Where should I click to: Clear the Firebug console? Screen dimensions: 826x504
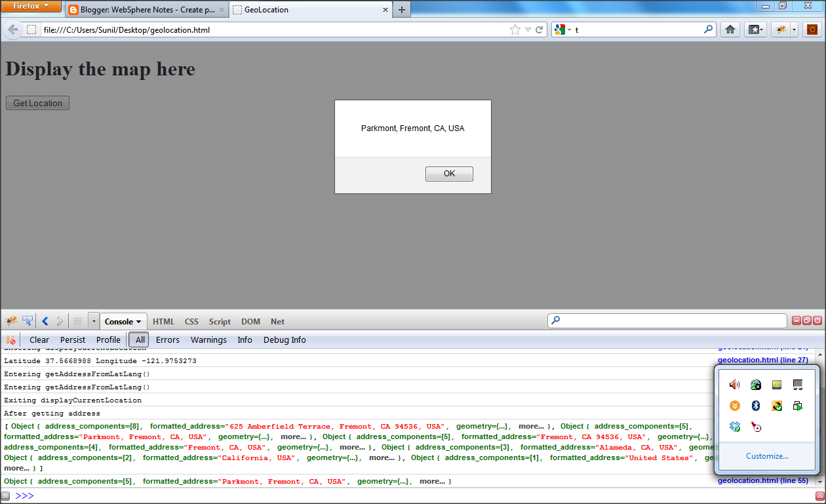point(39,339)
